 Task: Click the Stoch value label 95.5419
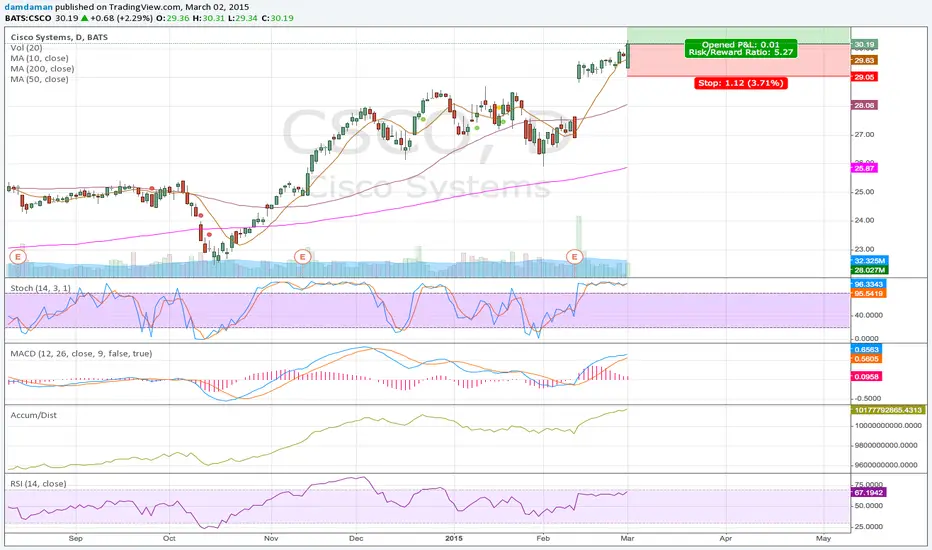pyautogui.click(x=868, y=293)
